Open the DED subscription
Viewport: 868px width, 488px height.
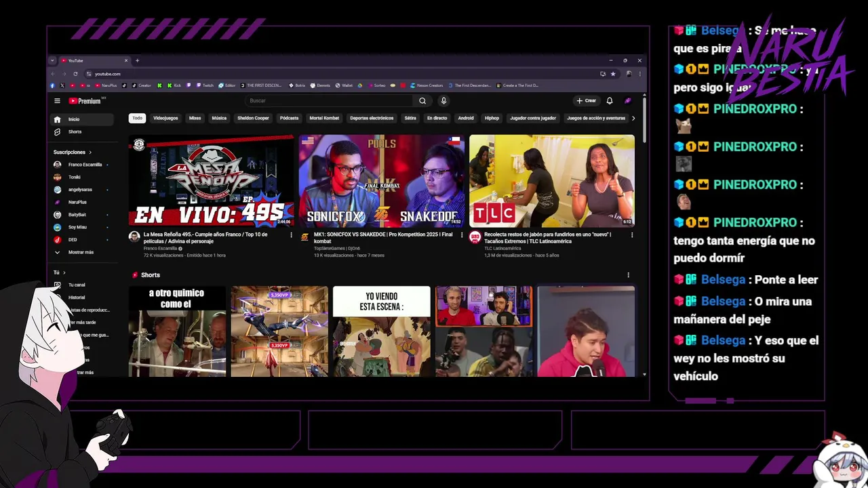(83, 239)
